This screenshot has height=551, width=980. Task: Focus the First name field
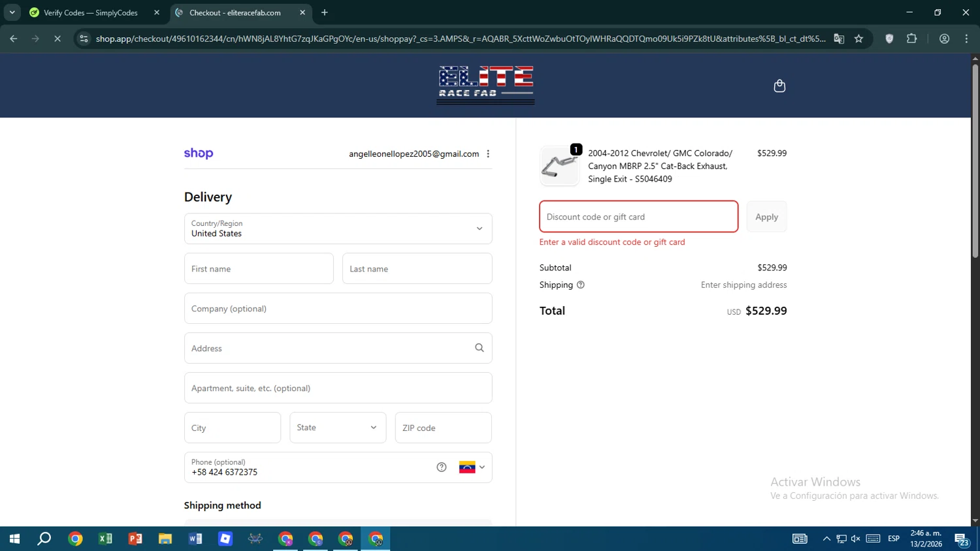(x=259, y=268)
